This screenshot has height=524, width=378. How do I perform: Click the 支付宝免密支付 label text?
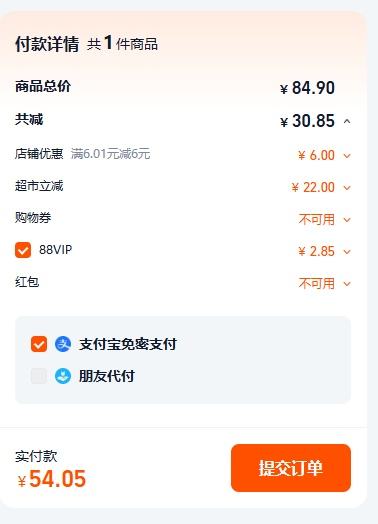click(128, 344)
